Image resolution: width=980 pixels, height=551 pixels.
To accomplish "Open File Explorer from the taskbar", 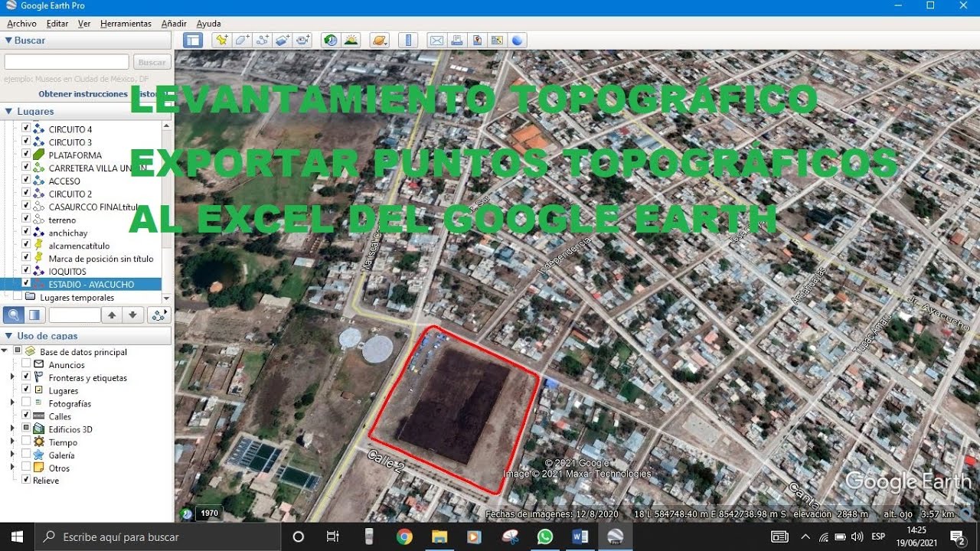I will (439, 536).
